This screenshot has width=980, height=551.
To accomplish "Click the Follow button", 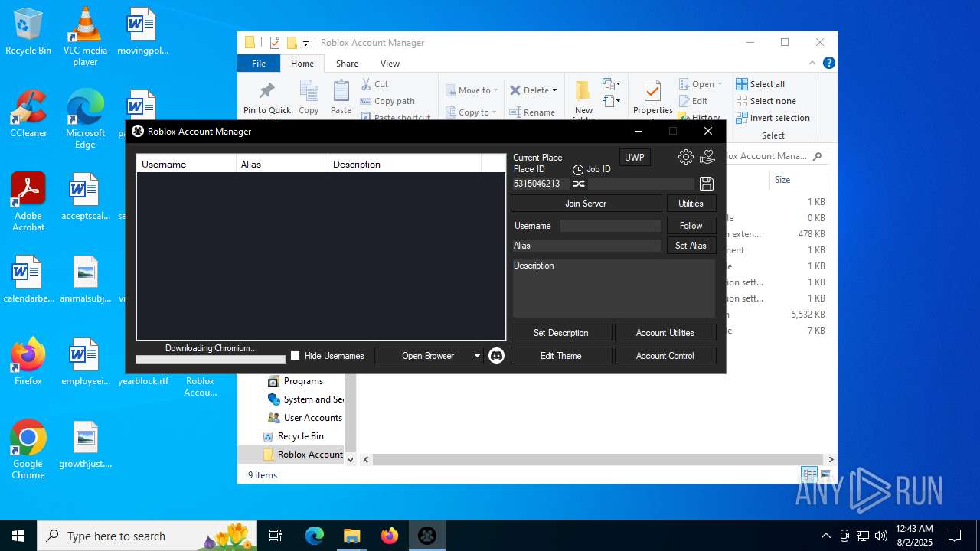I will pos(691,226).
